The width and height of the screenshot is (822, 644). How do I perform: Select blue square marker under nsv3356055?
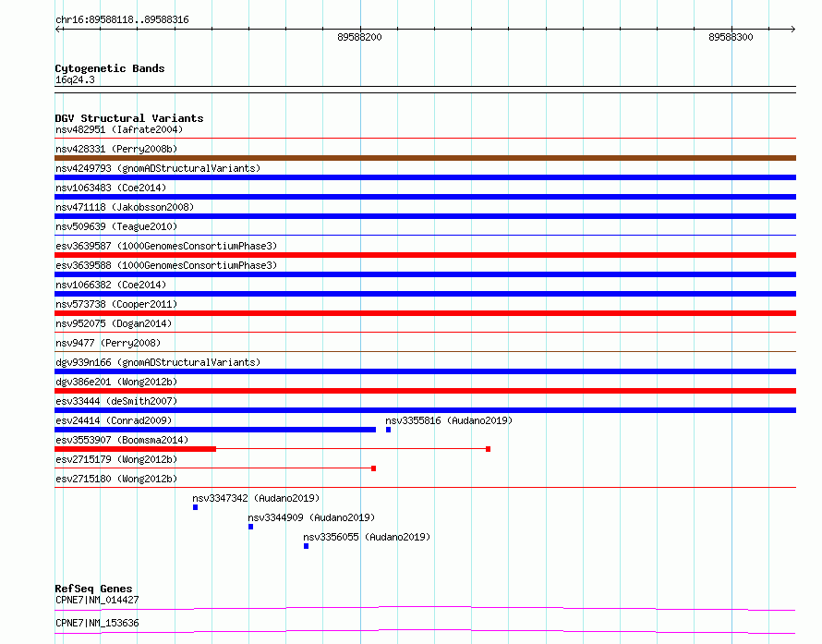pos(306,546)
